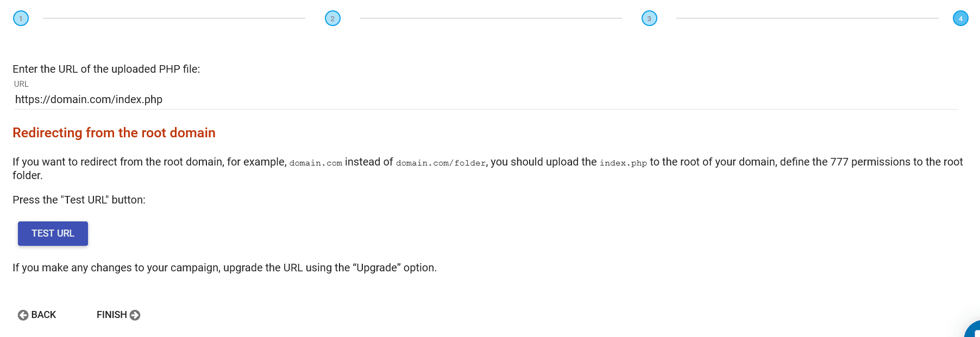Image resolution: width=980 pixels, height=337 pixels.
Task: Click the connector line between steps 3 and 4
Action: coord(807,18)
